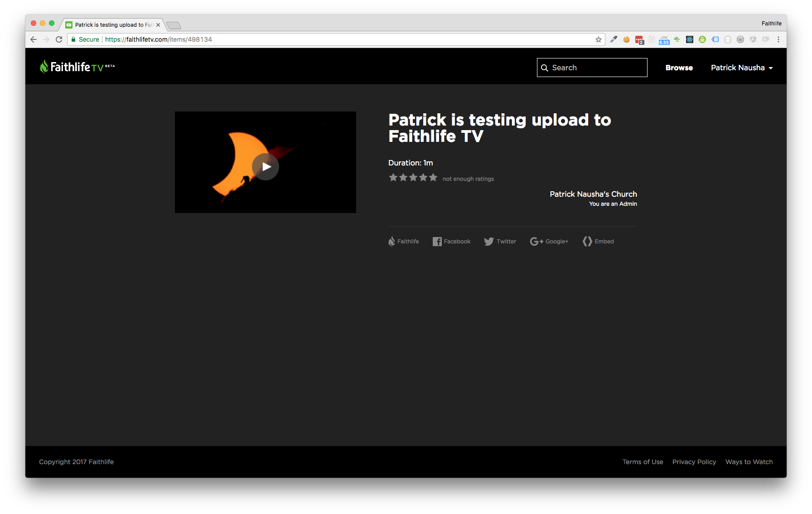Image resolution: width=812 pixels, height=514 pixels.
Task: Click the speedometer 6.33 extension icon
Action: coord(664,40)
